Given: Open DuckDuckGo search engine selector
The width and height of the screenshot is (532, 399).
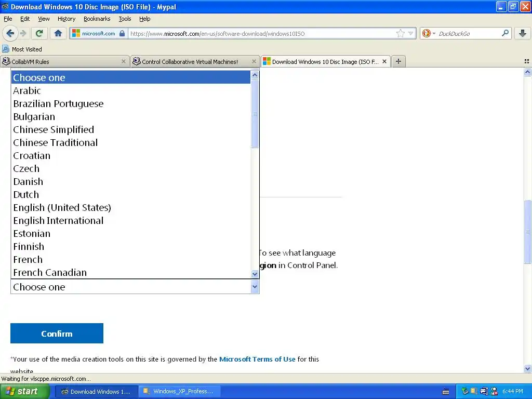Looking at the screenshot, I should (x=429, y=33).
